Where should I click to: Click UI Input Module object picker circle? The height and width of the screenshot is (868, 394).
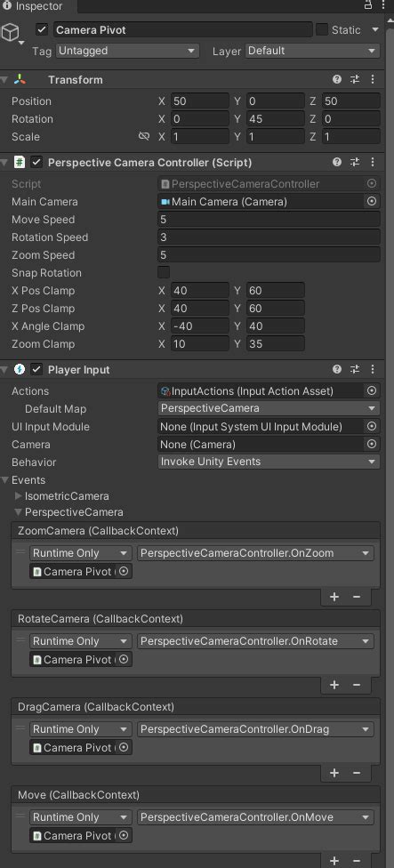point(372,426)
